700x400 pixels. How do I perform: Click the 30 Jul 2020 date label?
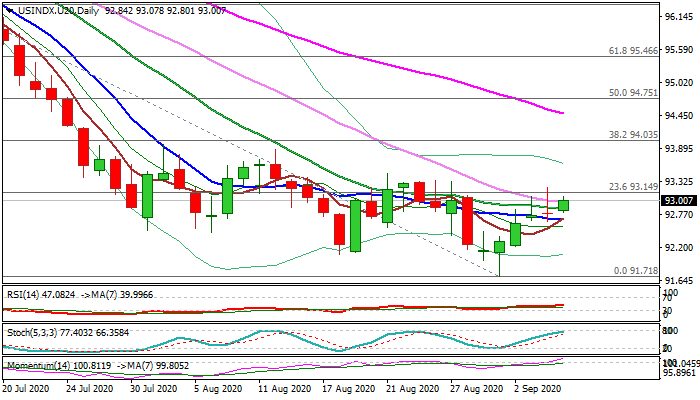[x=148, y=392]
